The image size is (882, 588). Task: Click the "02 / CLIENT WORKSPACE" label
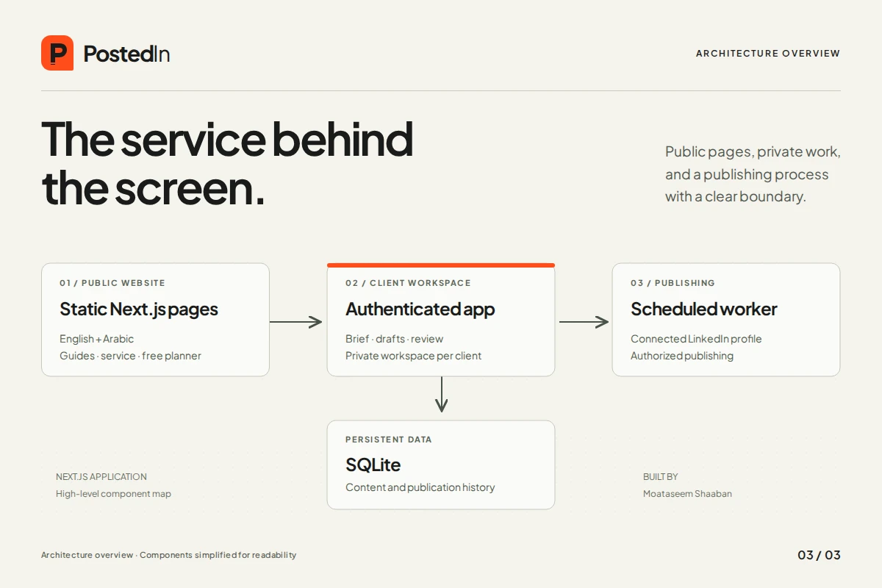(x=408, y=283)
